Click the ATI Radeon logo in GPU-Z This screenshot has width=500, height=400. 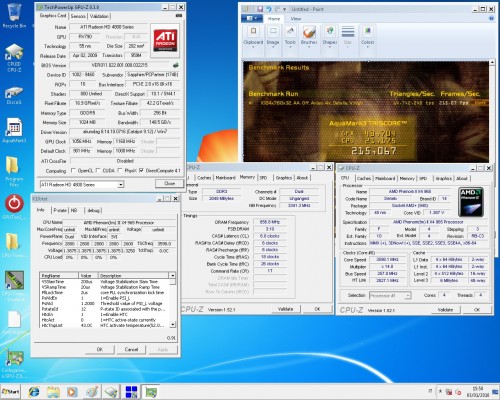[165, 40]
